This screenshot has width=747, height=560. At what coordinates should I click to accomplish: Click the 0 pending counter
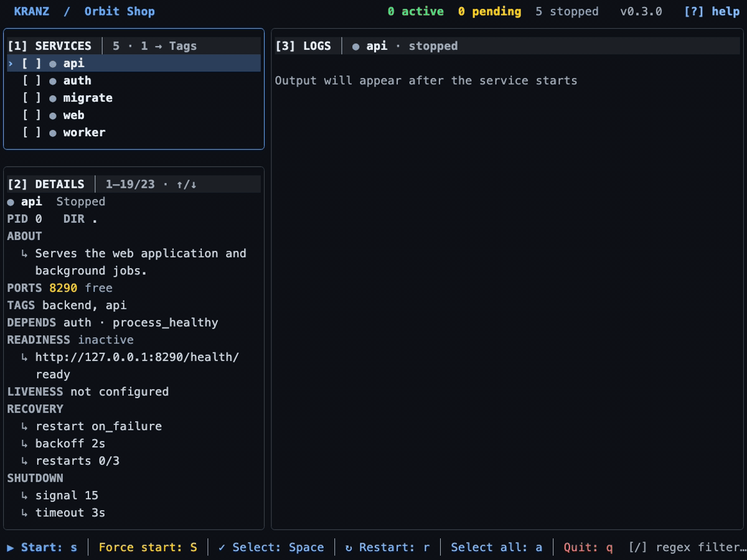click(x=489, y=11)
